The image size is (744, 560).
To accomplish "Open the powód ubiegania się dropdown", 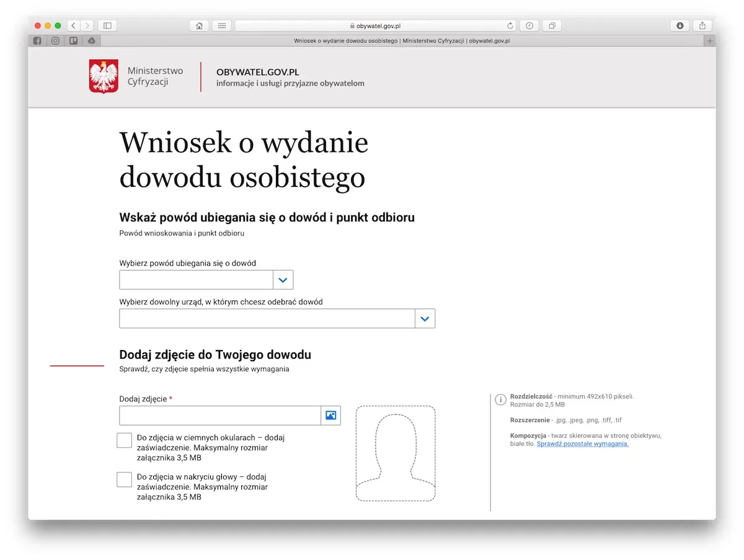I will click(196, 279).
